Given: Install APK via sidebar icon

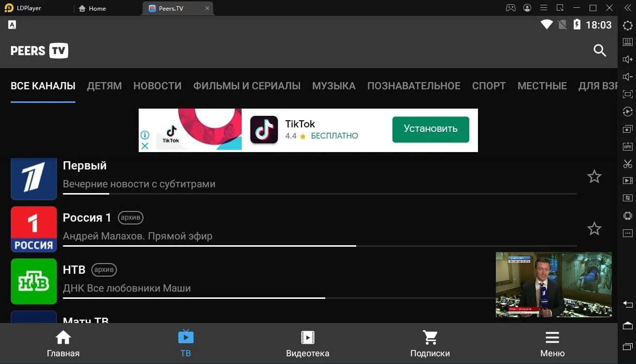Looking at the screenshot, I should [627, 146].
